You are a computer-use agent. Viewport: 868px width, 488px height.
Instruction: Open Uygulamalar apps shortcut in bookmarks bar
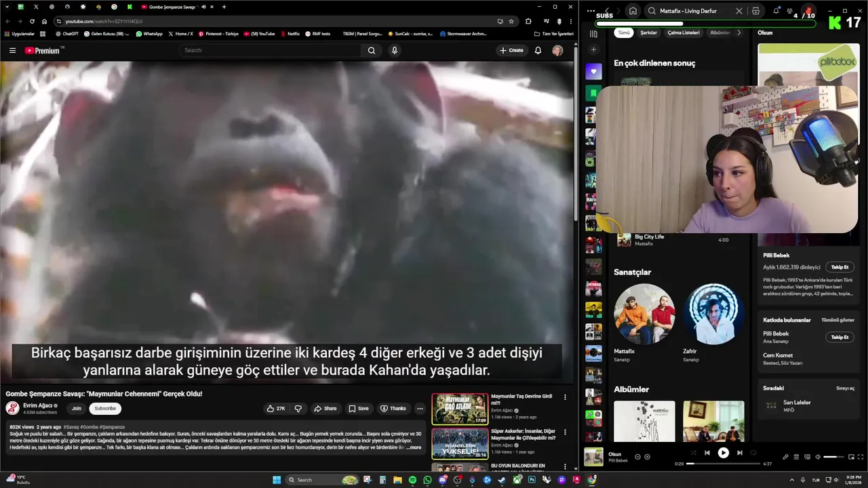click(19, 33)
